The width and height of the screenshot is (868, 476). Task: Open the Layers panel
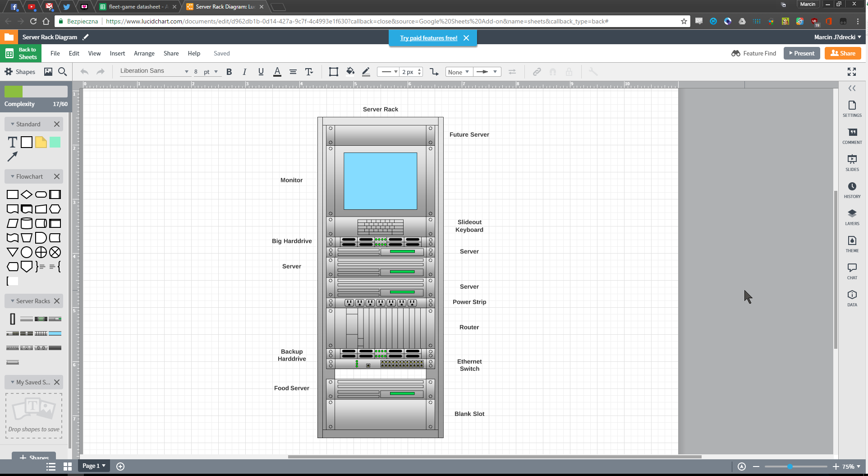[x=852, y=217]
